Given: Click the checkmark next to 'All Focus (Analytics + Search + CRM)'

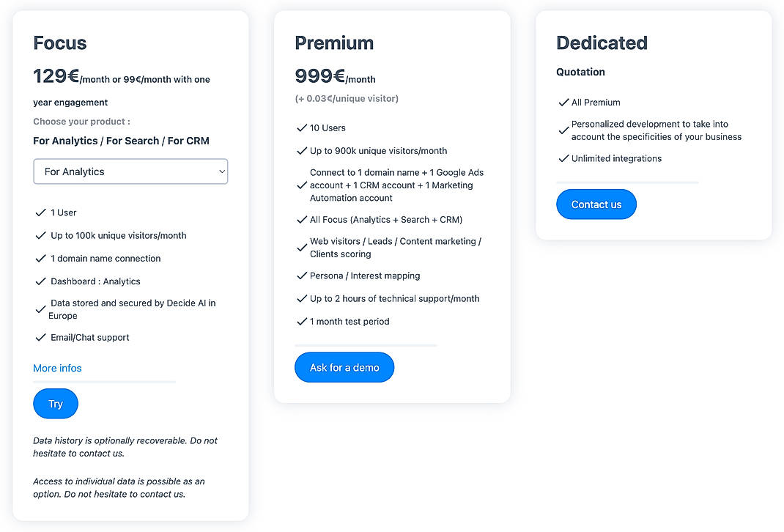Looking at the screenshot, I should pyautogui.click(x=302, y=219).
